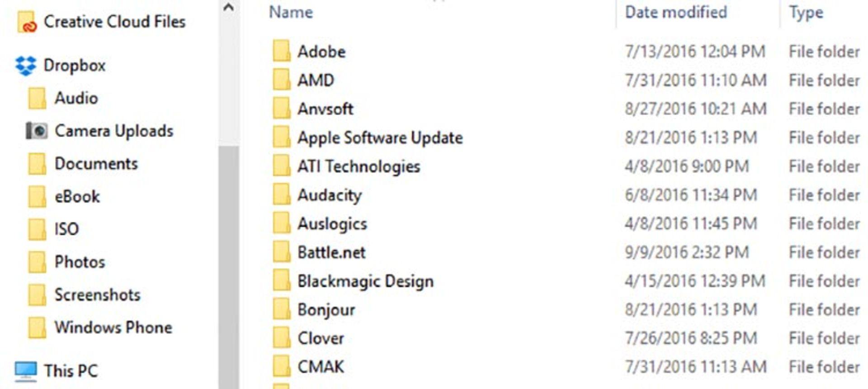Click the Apple Software Update folder icon
Image resolution: width=868 pixels, height=389 pixels.
(281, 137)
